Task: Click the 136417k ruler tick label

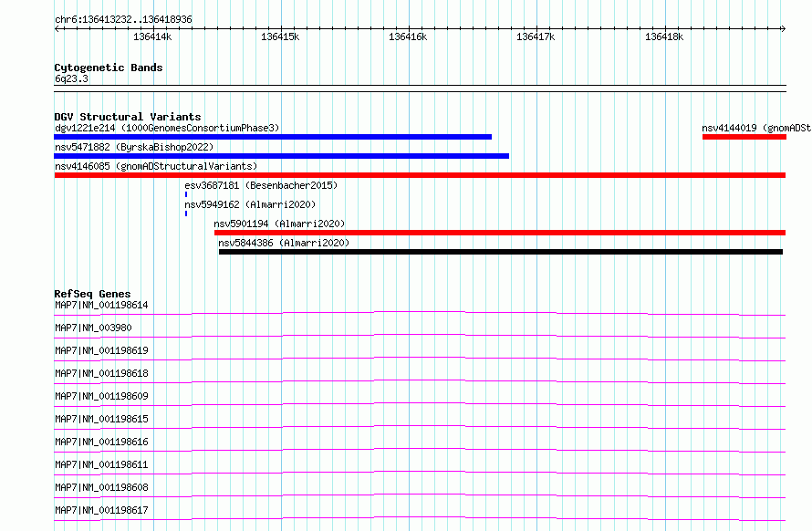Action: click(536, 36)
